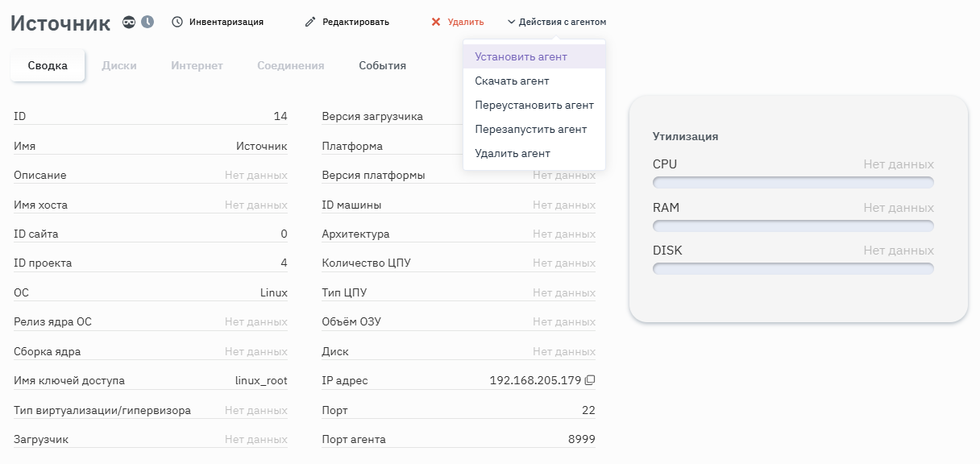Click the IP address value 192.168.205.179
Screen dimensions: 980x464
[x=535, y=380]
